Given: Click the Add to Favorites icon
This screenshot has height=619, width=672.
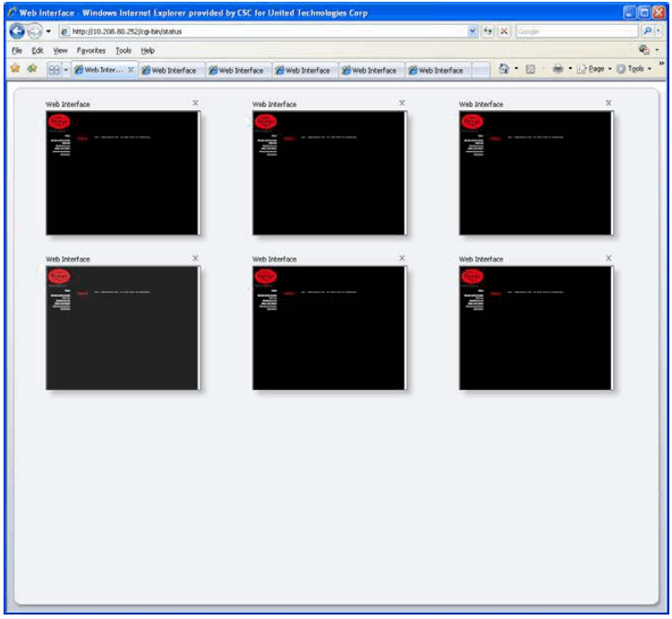Looking at the screenshot, I should tap(32, 69).
